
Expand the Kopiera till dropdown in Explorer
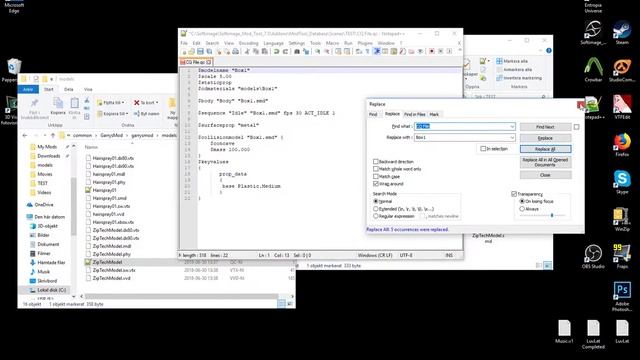coord(127,113)
